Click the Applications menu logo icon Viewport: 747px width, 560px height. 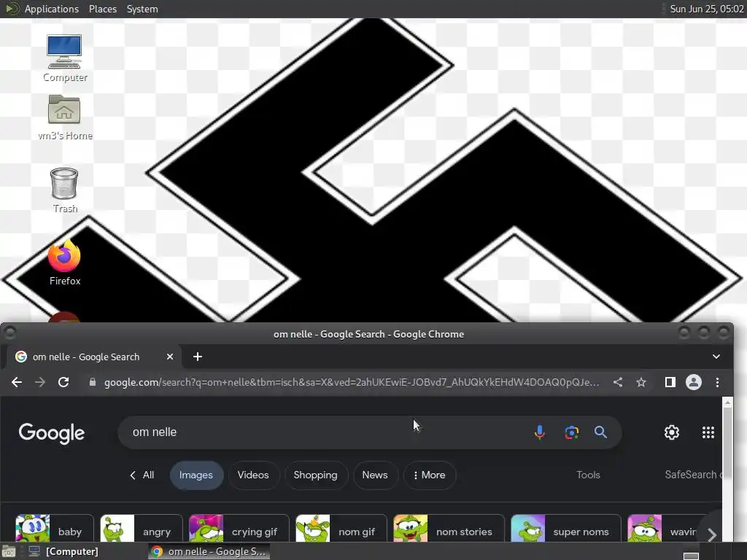[12, 9]
